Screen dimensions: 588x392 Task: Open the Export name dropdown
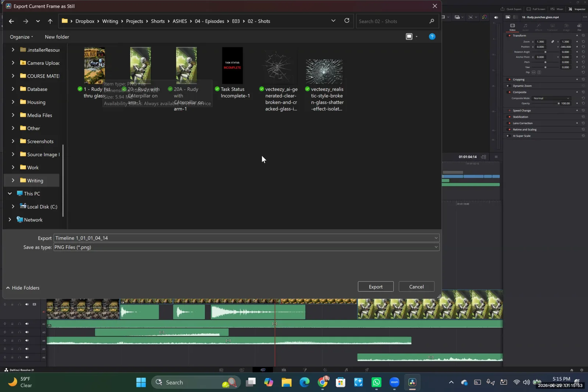pos(436,238)
